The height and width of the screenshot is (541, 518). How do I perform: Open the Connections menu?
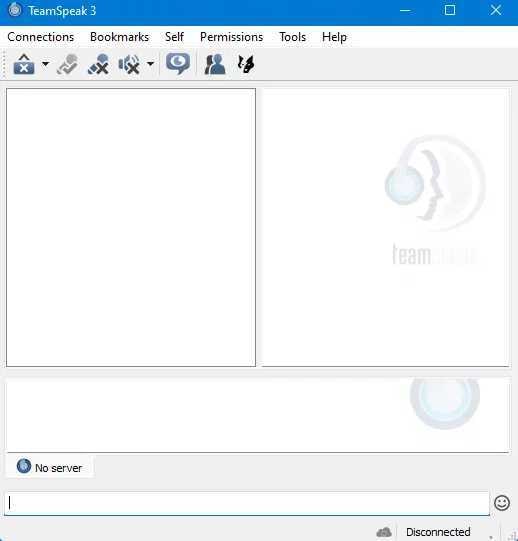click(41, 37)
